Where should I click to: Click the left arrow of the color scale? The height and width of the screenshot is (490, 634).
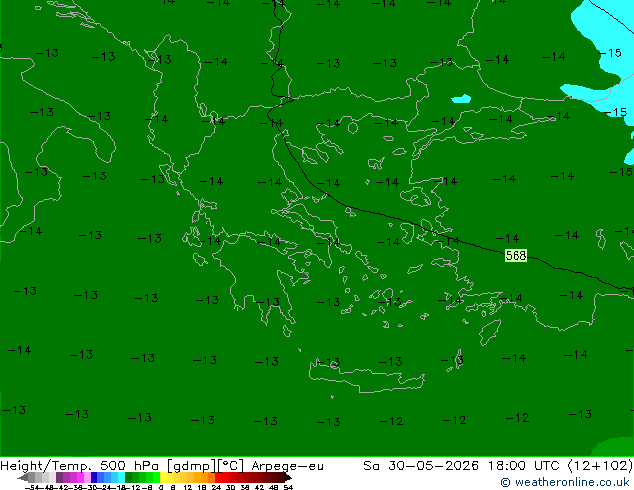click(x=23, y=477)
